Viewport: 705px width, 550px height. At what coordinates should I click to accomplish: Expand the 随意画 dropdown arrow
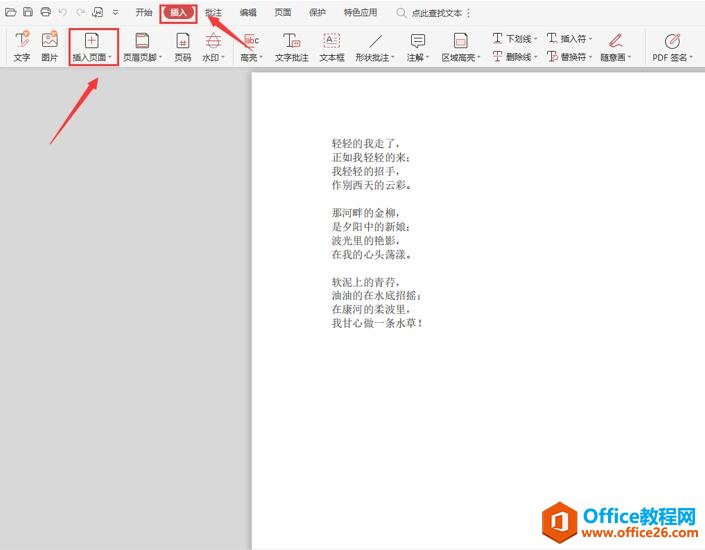(629, 57)
